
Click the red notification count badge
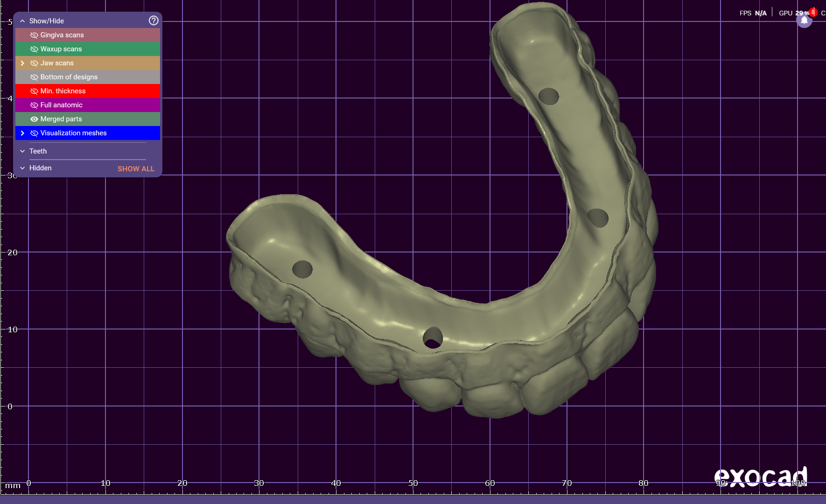tap(813, 12)
